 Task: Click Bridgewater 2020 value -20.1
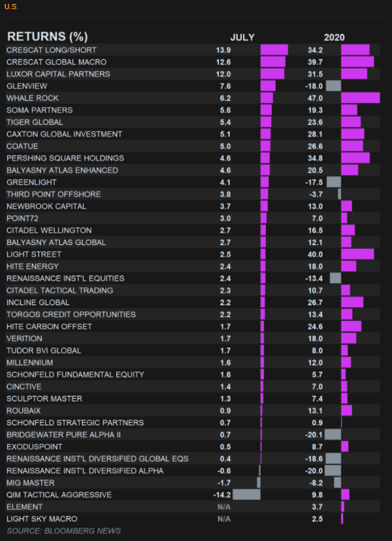(314, 434)
